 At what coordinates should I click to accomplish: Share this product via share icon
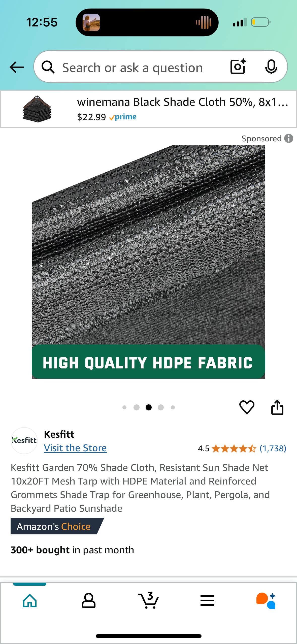277,407
